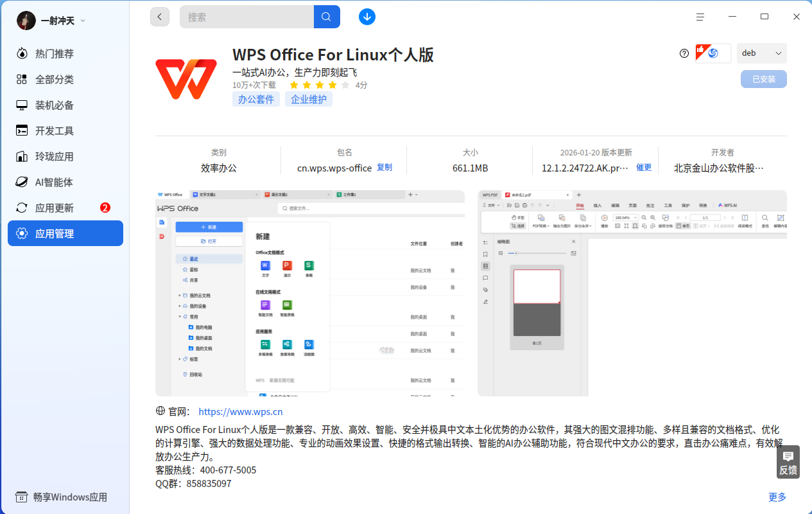Click inside the 搜索 search field

247,17
